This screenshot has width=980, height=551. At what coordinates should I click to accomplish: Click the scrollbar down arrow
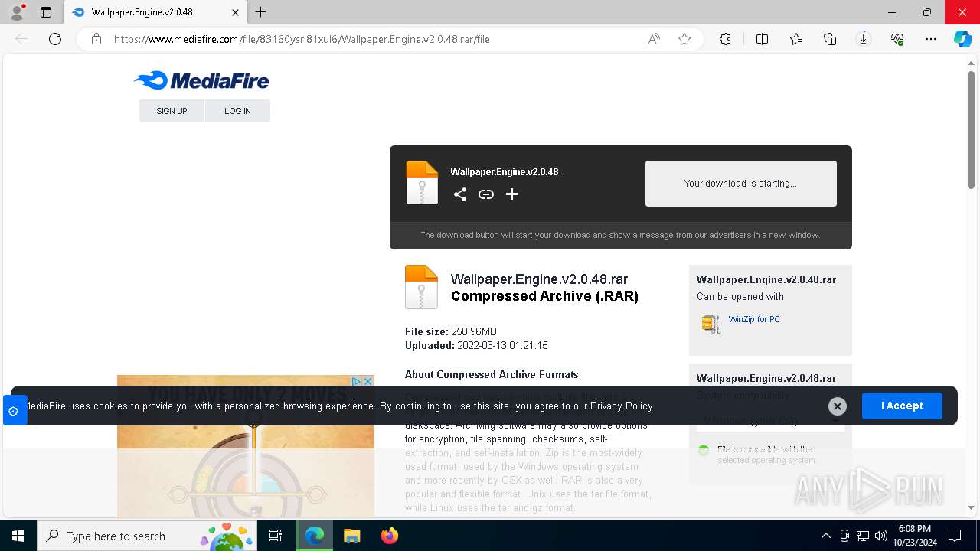pos(971,507)
